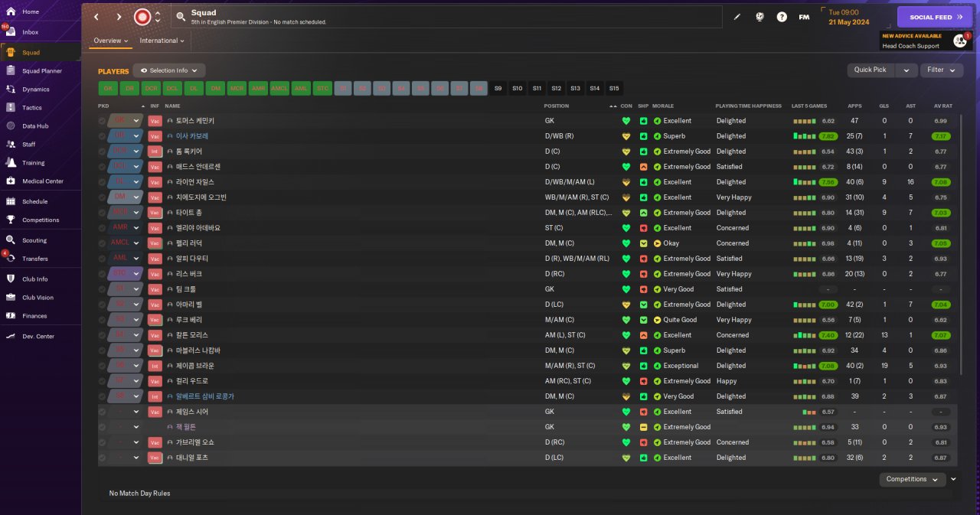Open the Medical Center sidebar icon

coord(11,181)
